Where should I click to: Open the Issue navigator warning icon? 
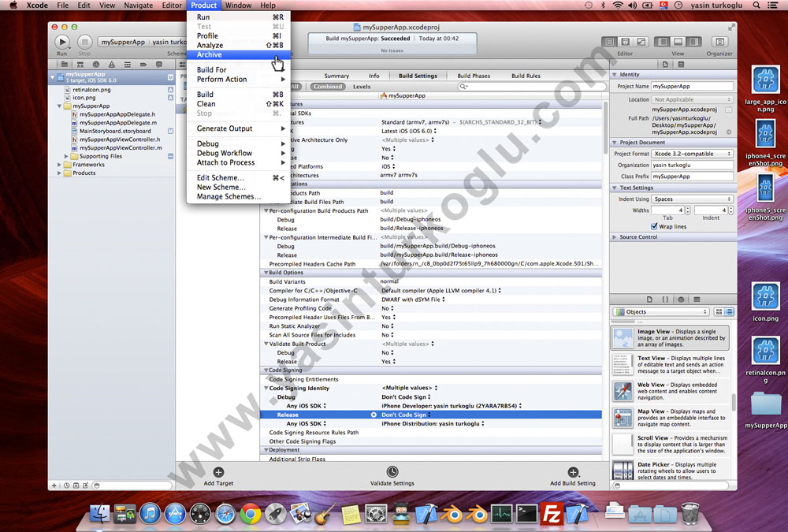112,65
